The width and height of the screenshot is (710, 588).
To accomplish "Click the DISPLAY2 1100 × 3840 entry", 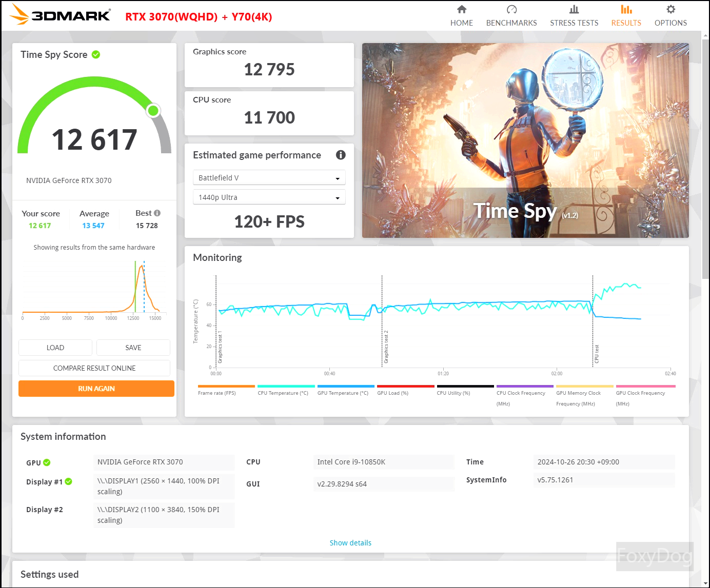I will click(164, 515).
